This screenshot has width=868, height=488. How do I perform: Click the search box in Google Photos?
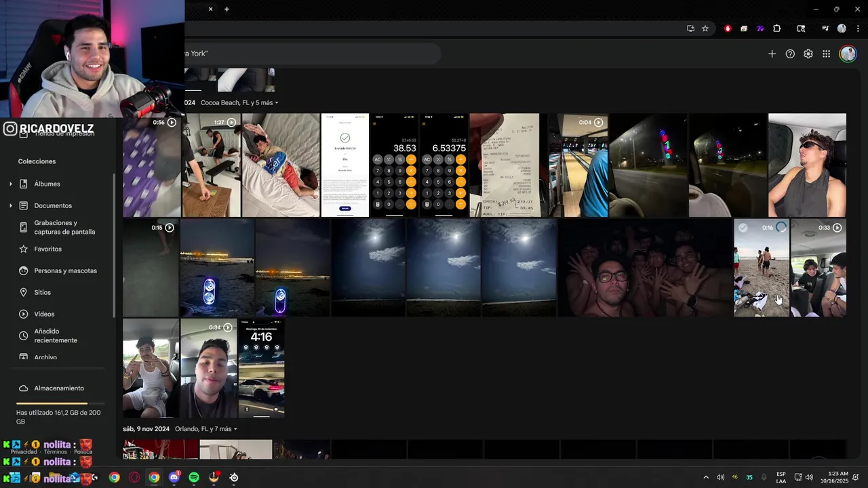[312, 54]
